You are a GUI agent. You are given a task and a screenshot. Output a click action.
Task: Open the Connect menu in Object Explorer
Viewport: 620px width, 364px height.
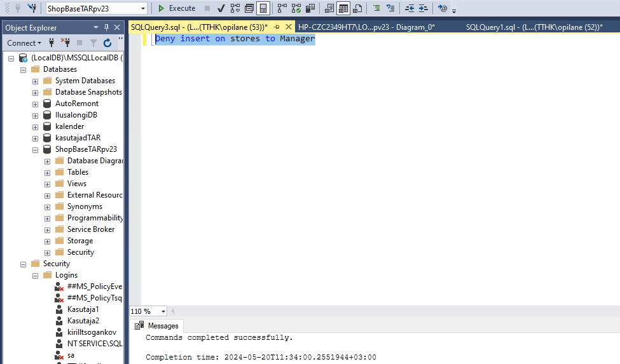24,43
